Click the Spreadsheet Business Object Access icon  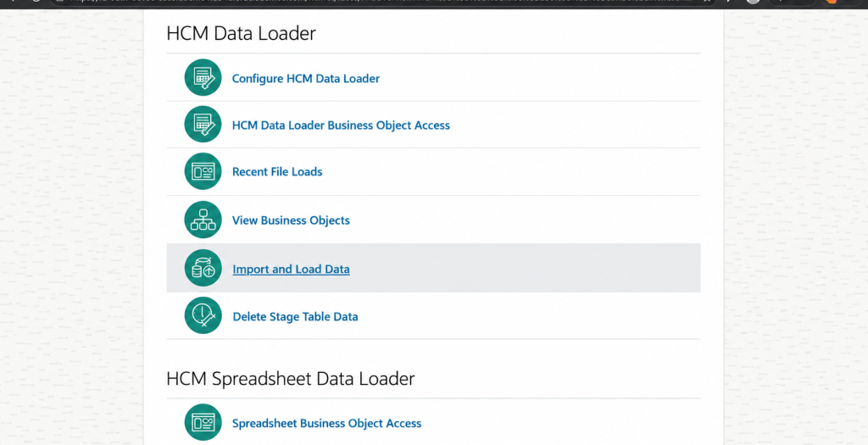tap(203, 422)
